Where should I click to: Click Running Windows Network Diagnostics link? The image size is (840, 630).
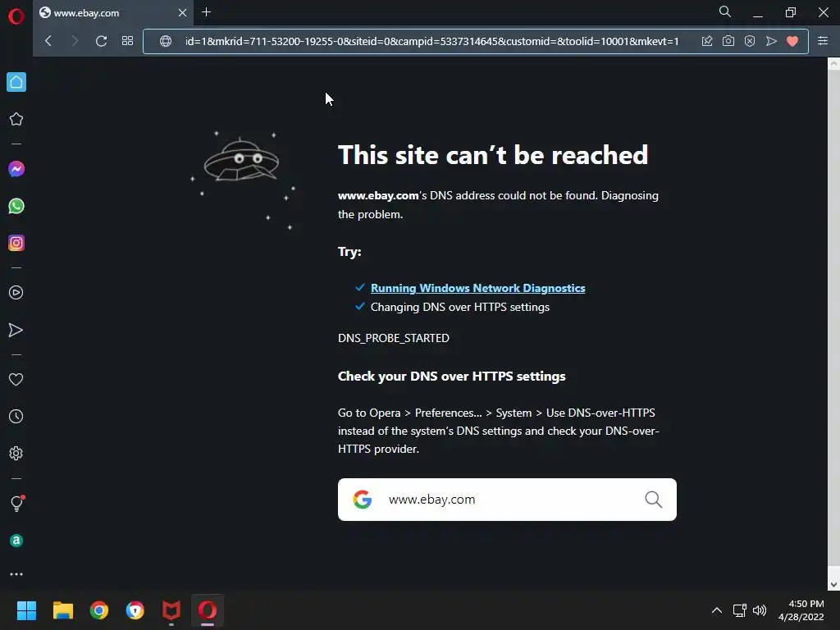click(x=478, y=288)
